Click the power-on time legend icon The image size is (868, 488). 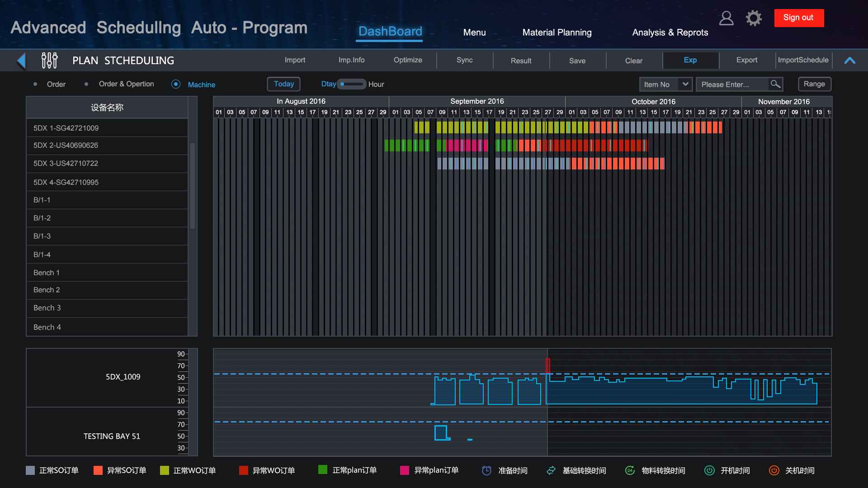click(x=709, y=470)
